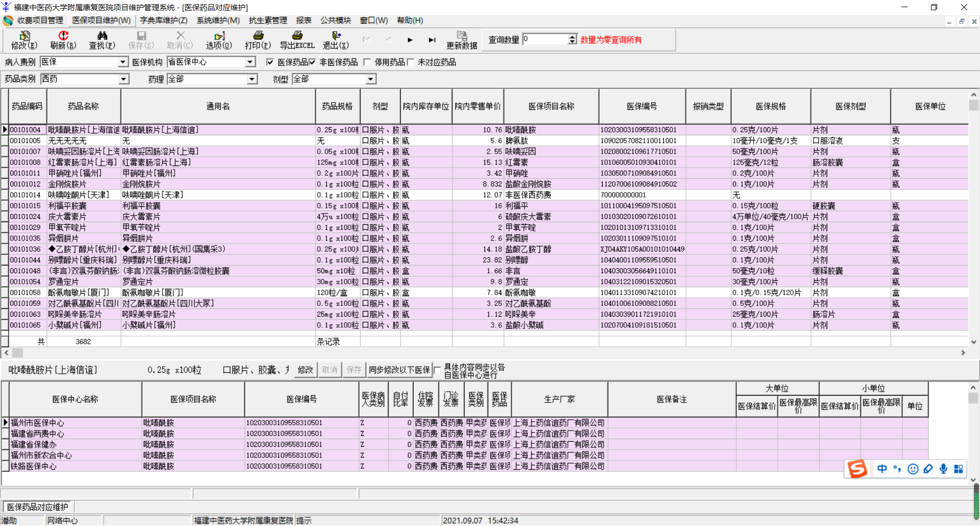The width and height of the screenshot is (980, 526).
Task: Select the 福州市新农合中心 row
Action: tap(465, 456)
